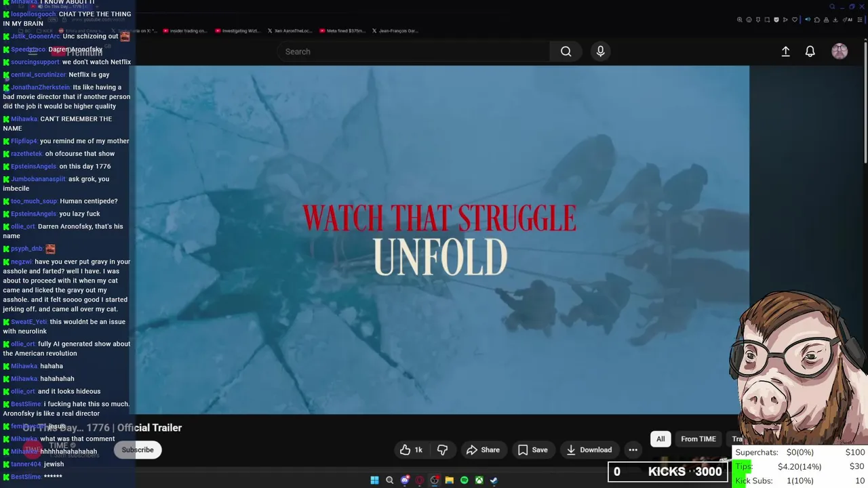Screen dimensions: 868x488
Task: Click browser toolbar heart bookmark icon
Action: (x=795, y=20)
